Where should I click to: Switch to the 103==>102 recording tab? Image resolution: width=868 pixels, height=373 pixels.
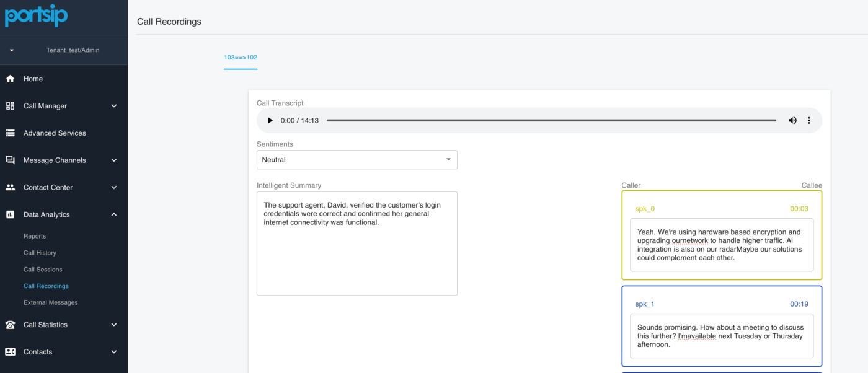[x=241, y=56]
